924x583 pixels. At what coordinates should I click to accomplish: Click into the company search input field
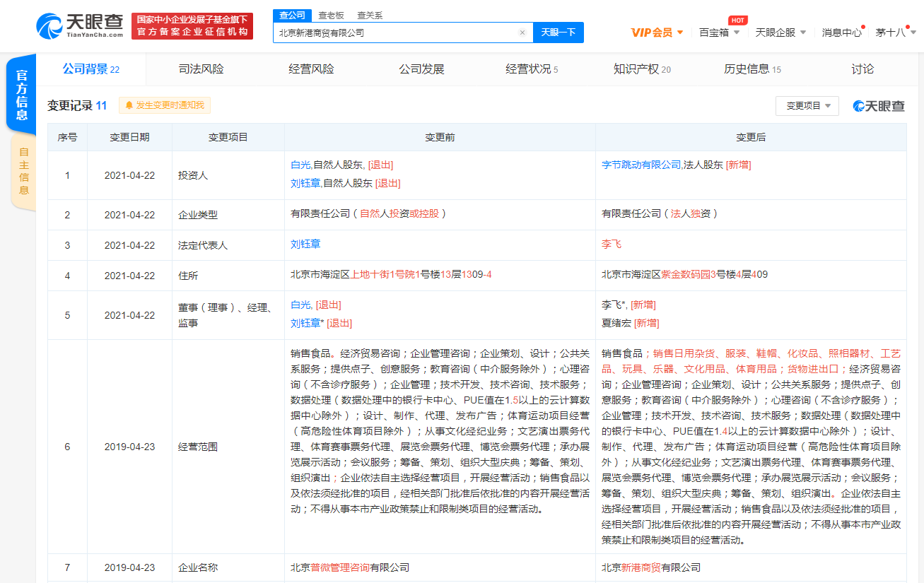(396, 33)
